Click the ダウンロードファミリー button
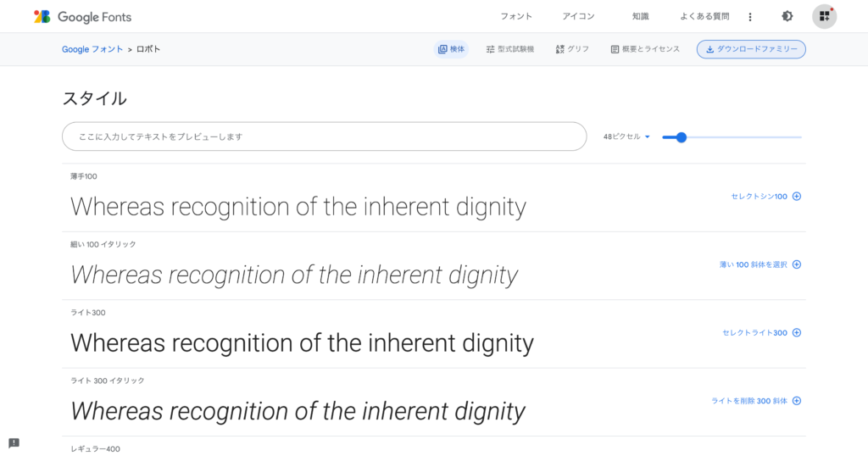 coord(751,49)
